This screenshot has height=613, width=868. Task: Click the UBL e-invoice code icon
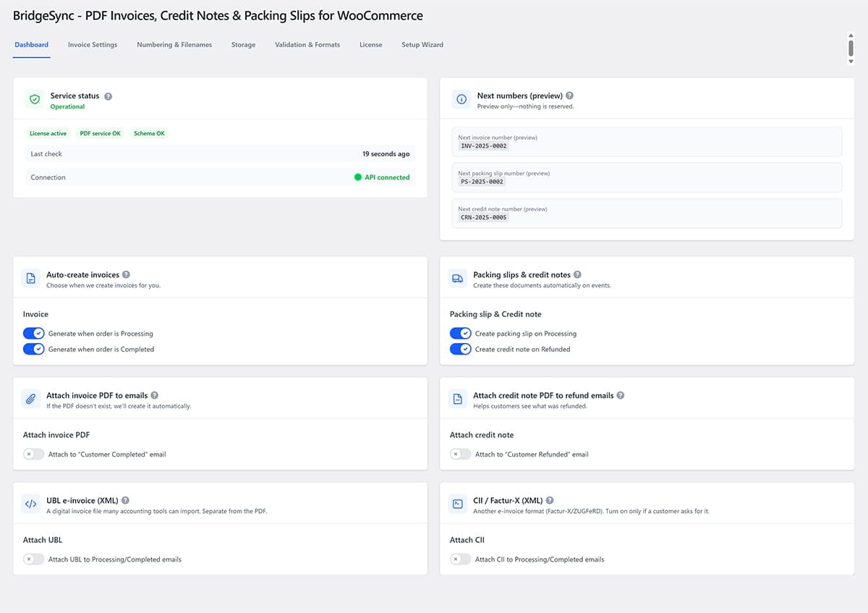[30, 505]
